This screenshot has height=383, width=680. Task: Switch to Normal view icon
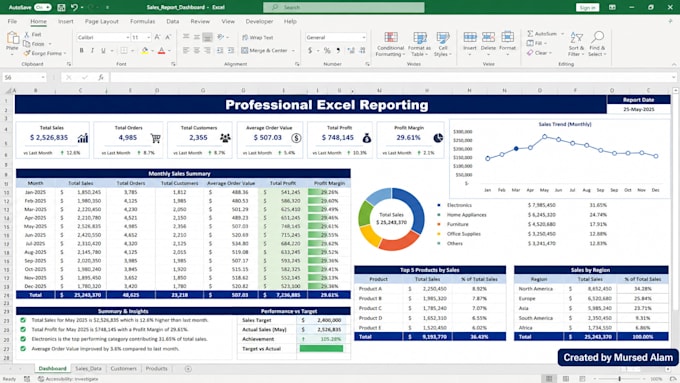[549, 379]
